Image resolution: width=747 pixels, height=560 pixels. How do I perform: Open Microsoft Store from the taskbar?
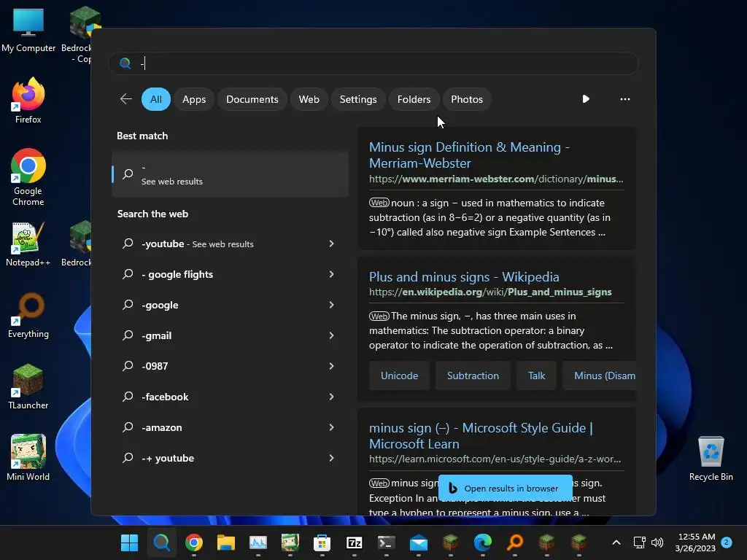(322, 542)
